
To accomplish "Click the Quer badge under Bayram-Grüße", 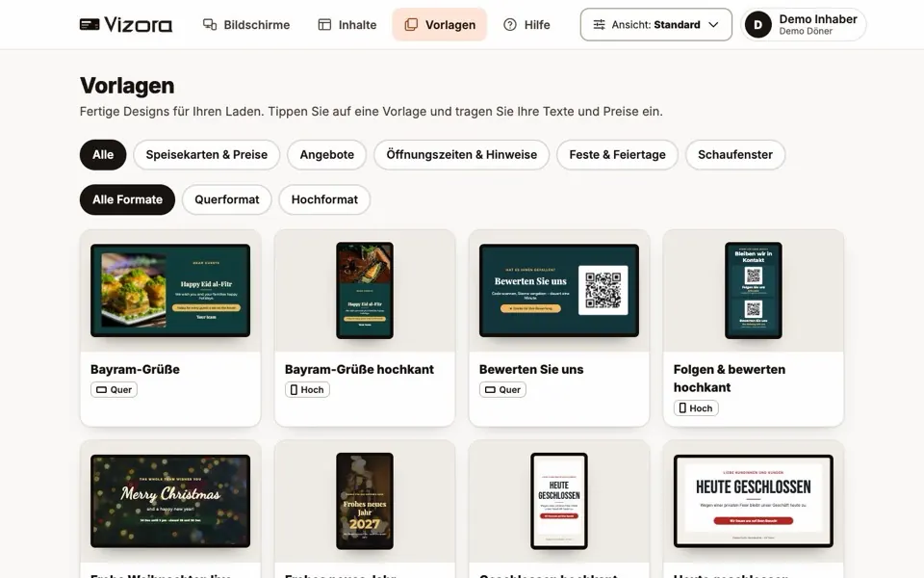I will 114,390.
